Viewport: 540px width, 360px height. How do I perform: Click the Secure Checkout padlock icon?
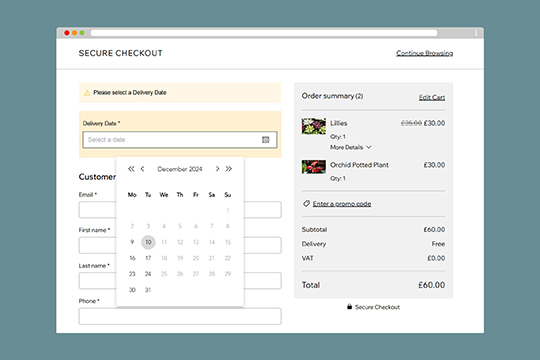(349, 307)
